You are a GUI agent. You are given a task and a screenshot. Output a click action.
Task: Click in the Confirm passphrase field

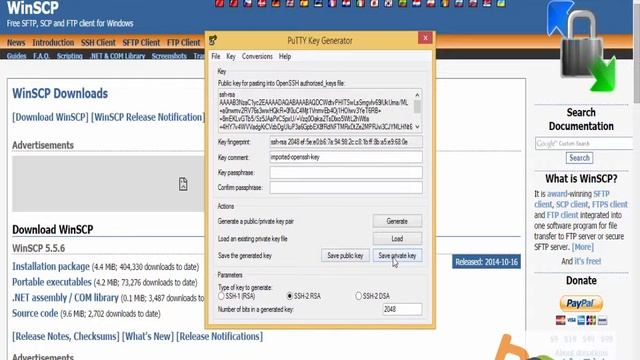tap(346, 188)
